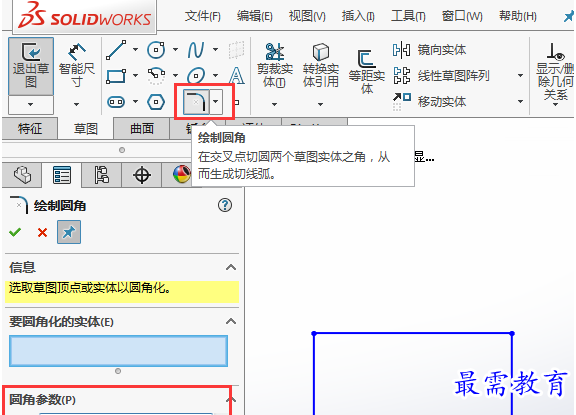
Task: Click the Offset Entities (等距实体) tool
Action: tap(367, 72)
